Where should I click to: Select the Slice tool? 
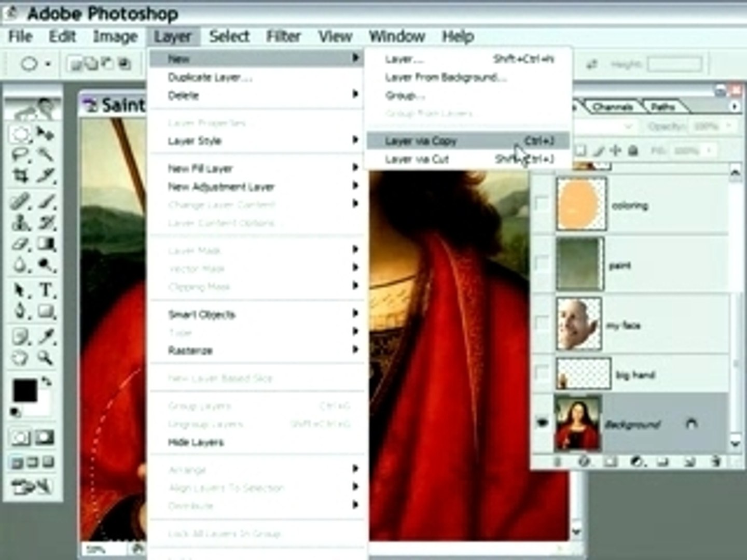tap(46, 176)
